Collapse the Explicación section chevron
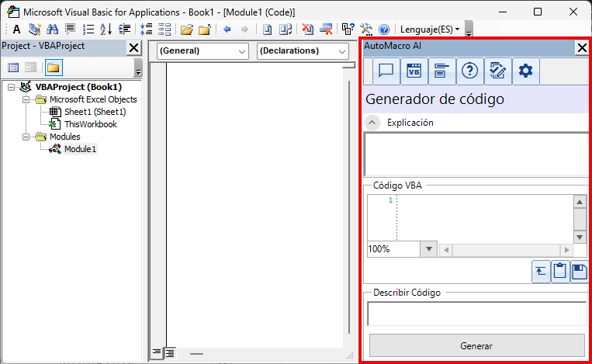 point(372,123)
